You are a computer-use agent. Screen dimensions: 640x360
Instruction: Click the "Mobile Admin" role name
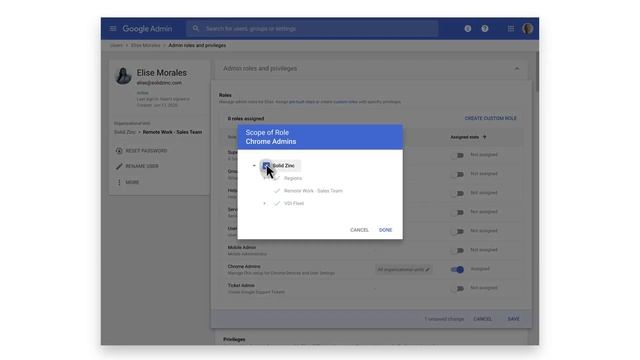[242, 247]
